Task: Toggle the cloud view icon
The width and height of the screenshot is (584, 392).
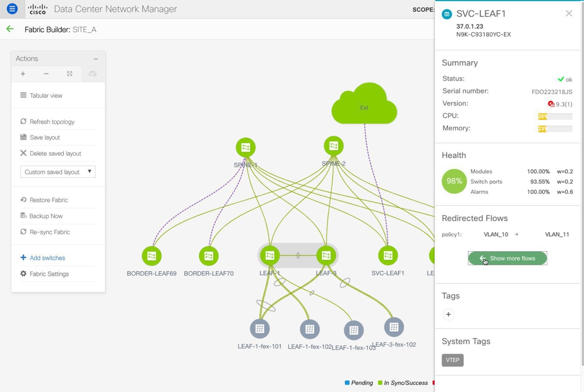Action: click(x=92, y=74)
